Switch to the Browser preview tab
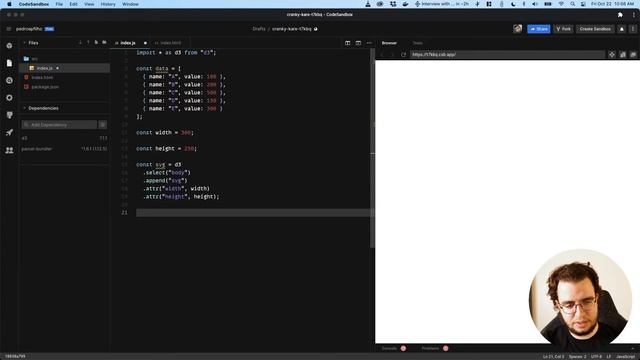 tap(389, 43)
